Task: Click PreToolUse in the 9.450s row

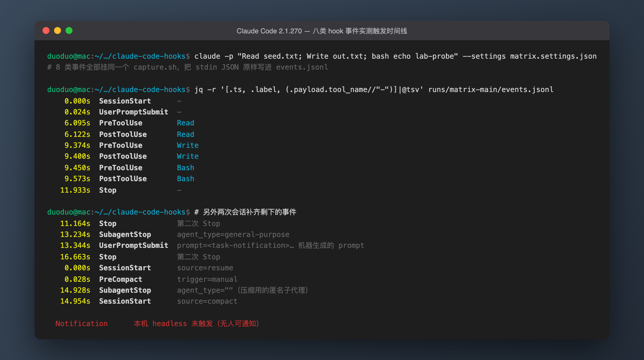Action: [121, 168]
